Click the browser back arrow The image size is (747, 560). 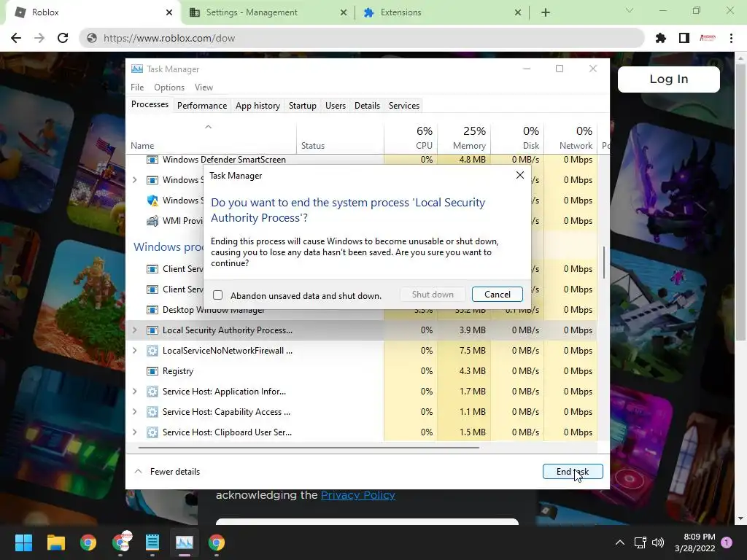coord(16,38)
